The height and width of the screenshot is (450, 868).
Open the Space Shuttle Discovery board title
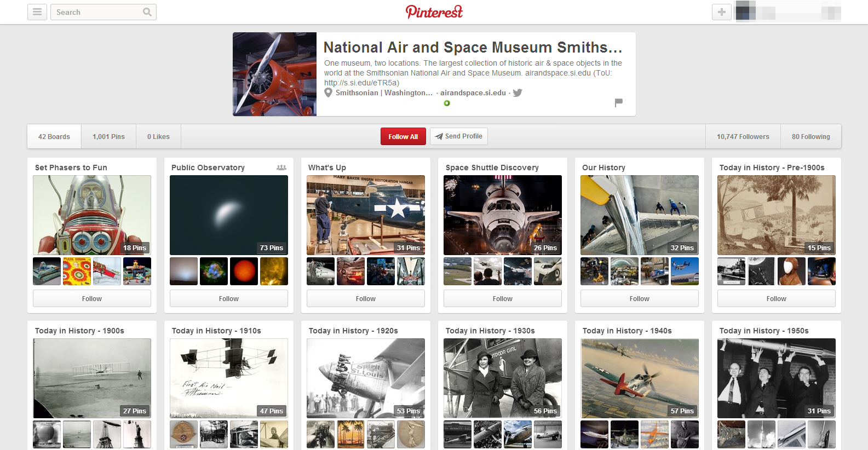[x=492, y=168]
